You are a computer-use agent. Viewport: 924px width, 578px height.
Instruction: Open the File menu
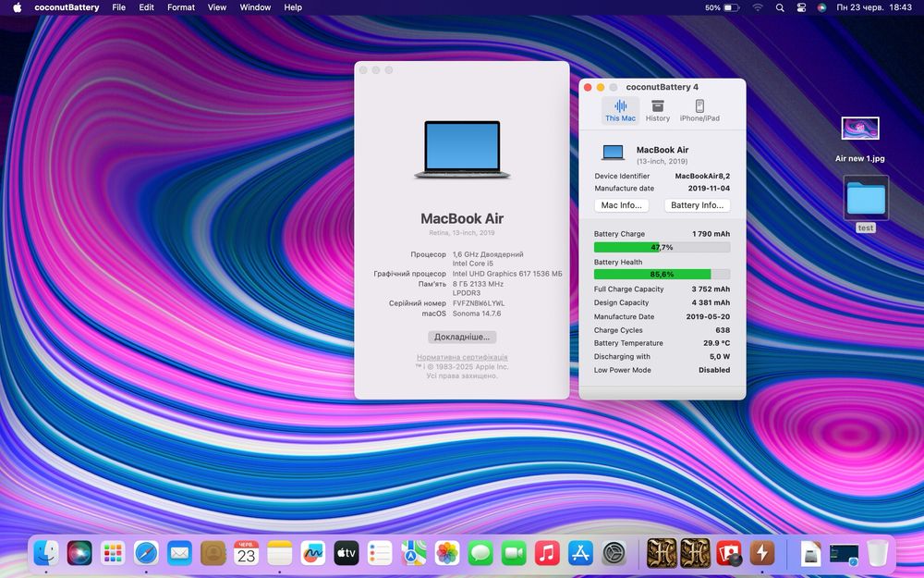[119, 7]
